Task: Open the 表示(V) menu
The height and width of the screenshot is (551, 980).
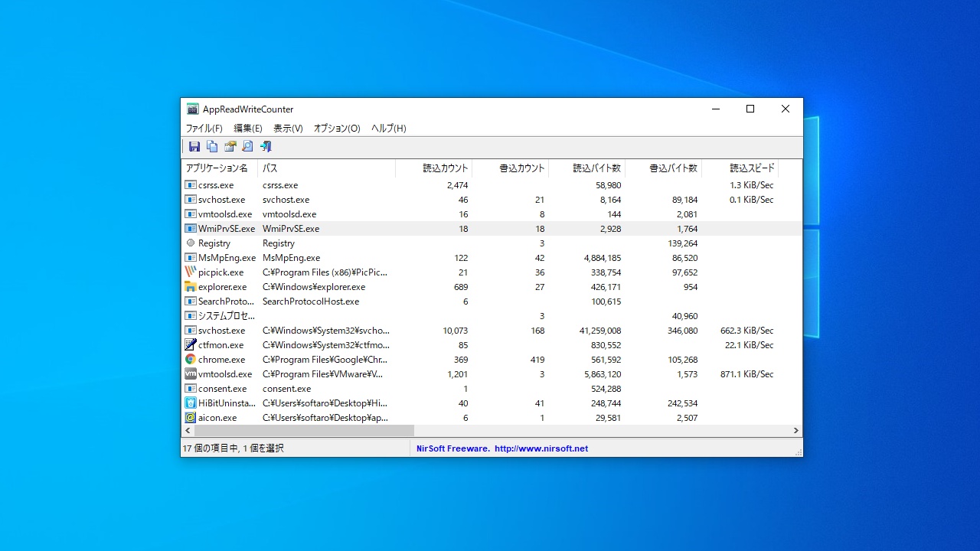Action: [x=288, y=129]
